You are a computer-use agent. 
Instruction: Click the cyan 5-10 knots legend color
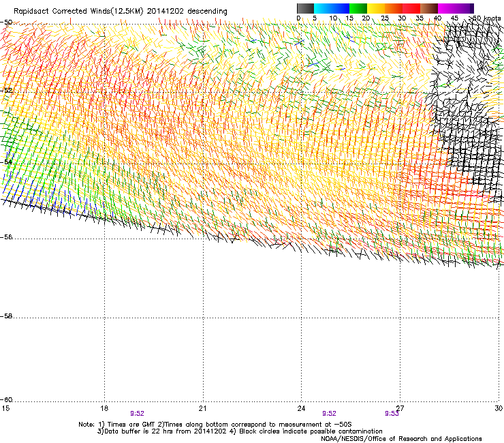tap(323, 8)
